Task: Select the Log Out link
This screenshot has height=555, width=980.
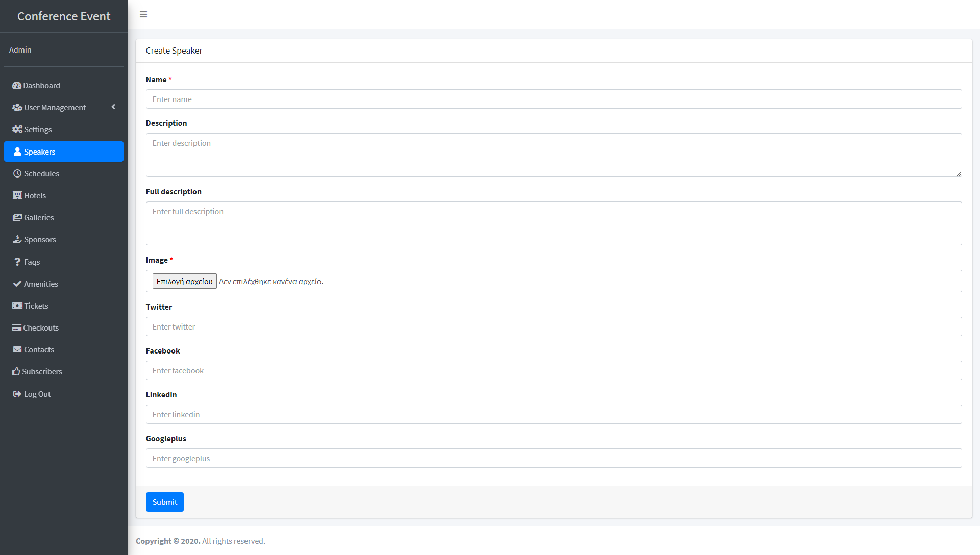Action: [64, 394]
